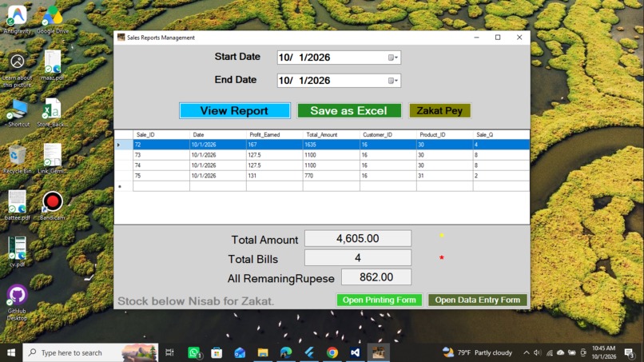Select Sale_ID cell 74
644x362 pixels.
coord(161,165)
